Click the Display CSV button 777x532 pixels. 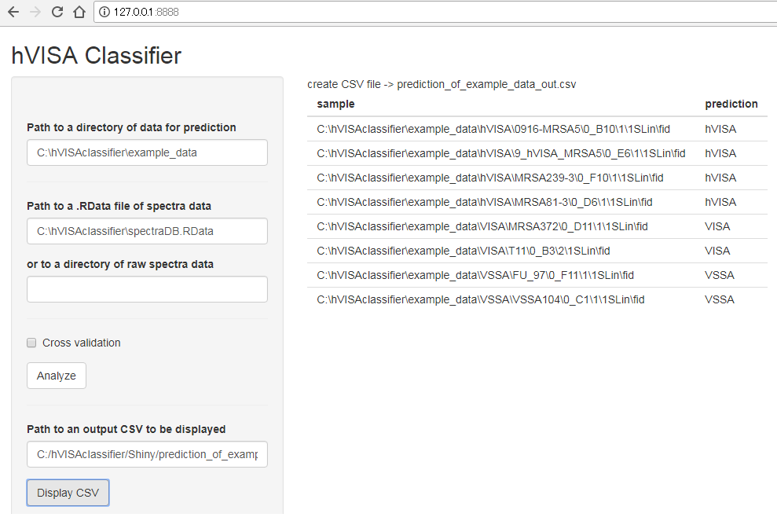coord(68,492)
